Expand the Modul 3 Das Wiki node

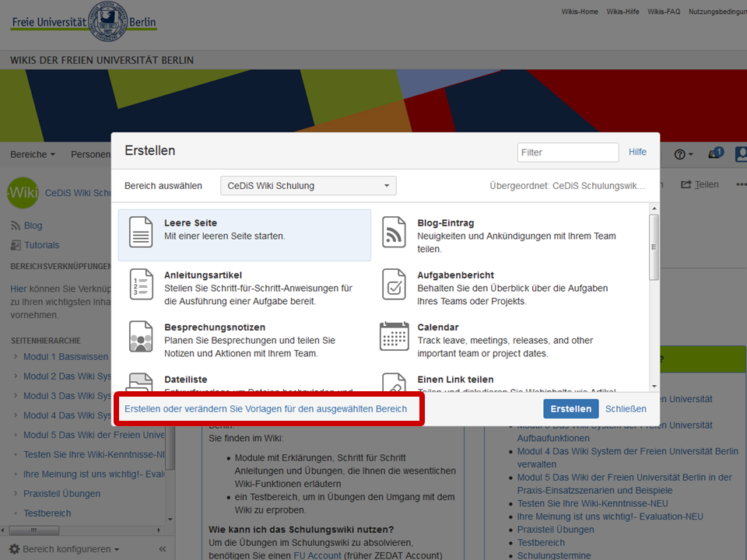(16, 395)
